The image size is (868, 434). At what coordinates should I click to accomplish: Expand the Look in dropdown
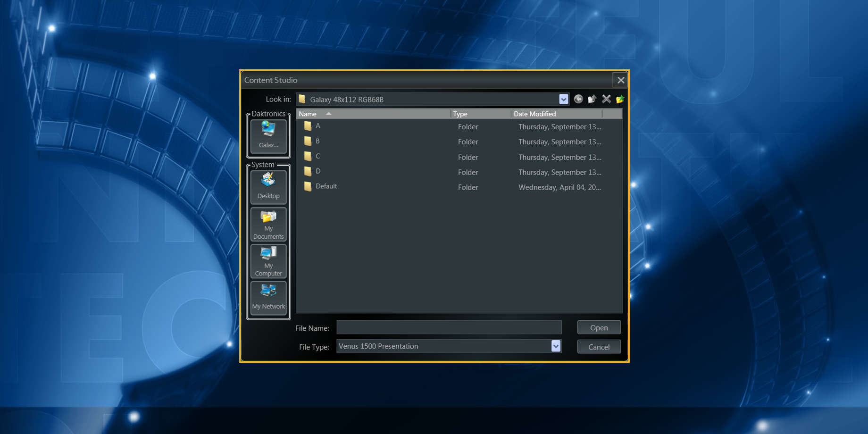[x=563, y=99]
